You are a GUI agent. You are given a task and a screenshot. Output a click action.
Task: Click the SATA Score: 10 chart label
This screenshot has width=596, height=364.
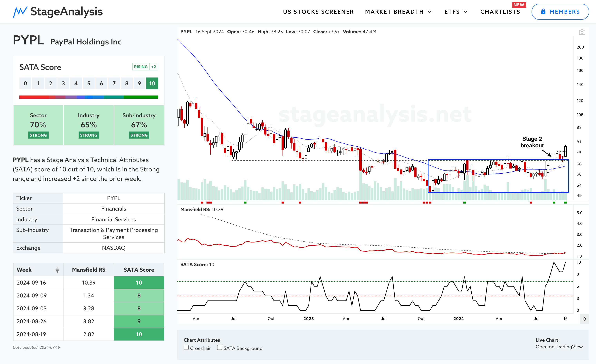[x=197, y=264]
